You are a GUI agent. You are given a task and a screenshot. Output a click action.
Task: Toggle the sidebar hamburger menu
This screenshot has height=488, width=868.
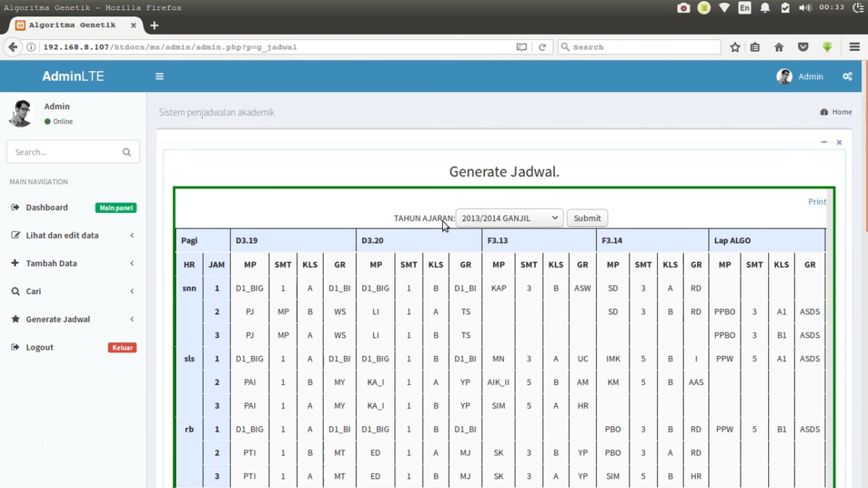[159, 76]
